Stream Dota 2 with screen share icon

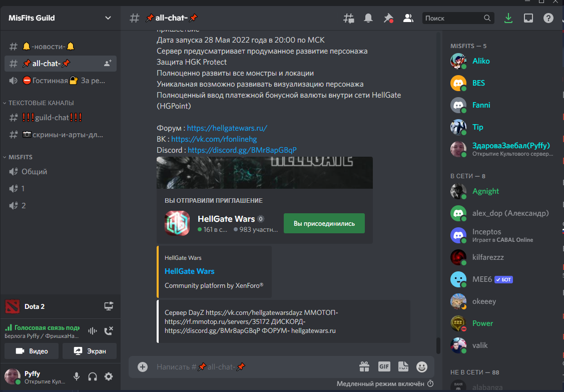click(x=109, y=306)
